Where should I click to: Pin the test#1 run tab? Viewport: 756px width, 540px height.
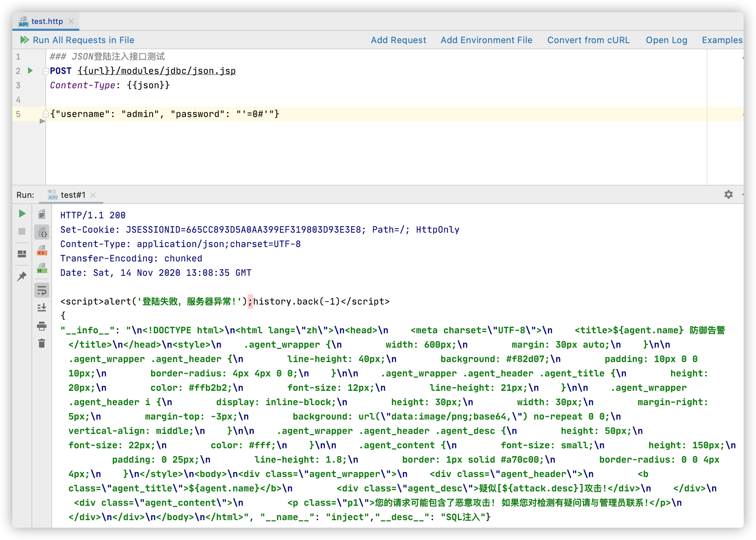pyautogui.click(x=22, y=276)
